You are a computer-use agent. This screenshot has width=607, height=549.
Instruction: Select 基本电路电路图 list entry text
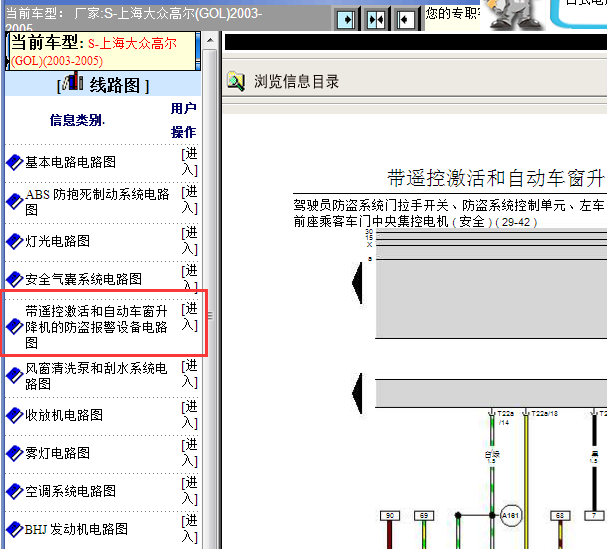(70, 162)
